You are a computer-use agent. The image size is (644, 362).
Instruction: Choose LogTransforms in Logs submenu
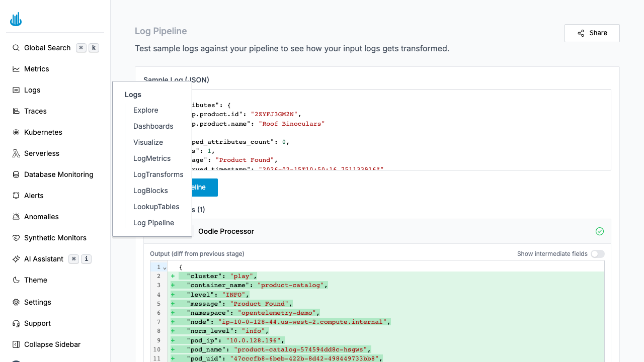(x=158, y=174)
